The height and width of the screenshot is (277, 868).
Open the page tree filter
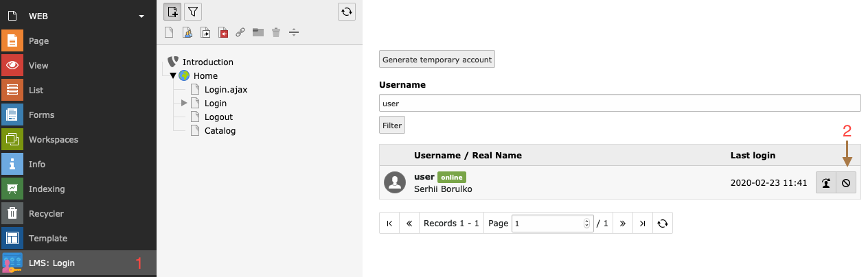(194, 11)
